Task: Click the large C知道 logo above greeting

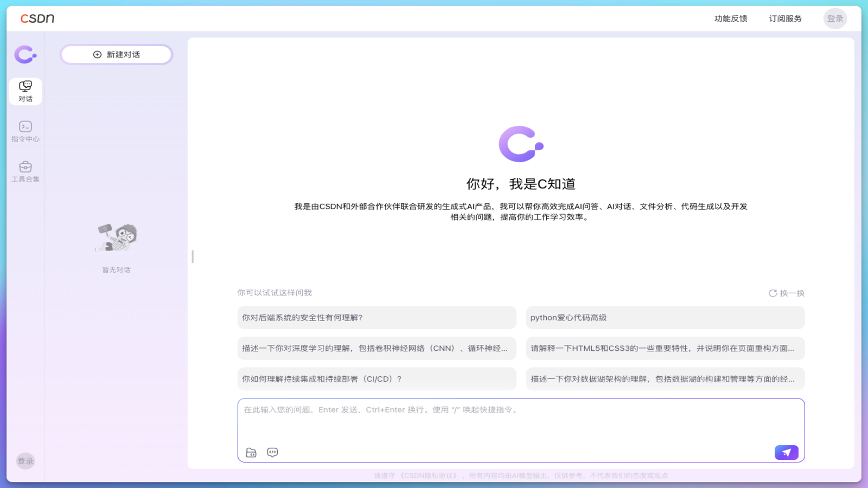Action: (x=520, y=144)
